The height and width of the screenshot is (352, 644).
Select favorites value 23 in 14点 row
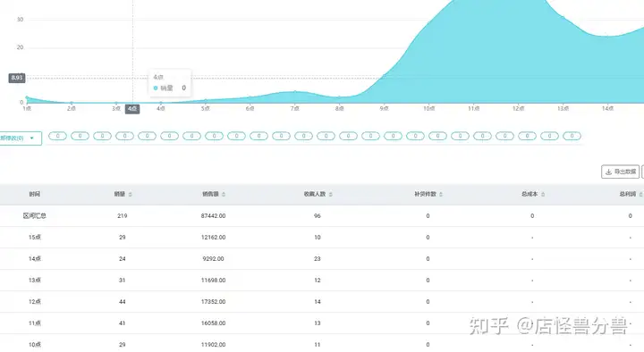pyautogui.click(x=317, y=259)
